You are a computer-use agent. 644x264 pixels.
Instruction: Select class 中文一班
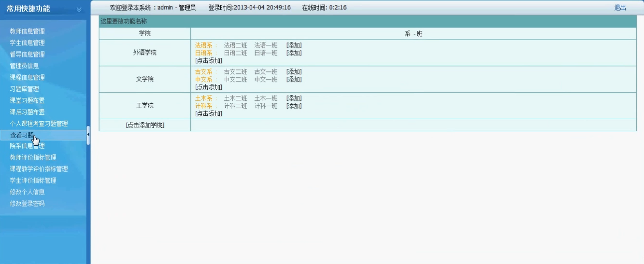coord(266,80)
